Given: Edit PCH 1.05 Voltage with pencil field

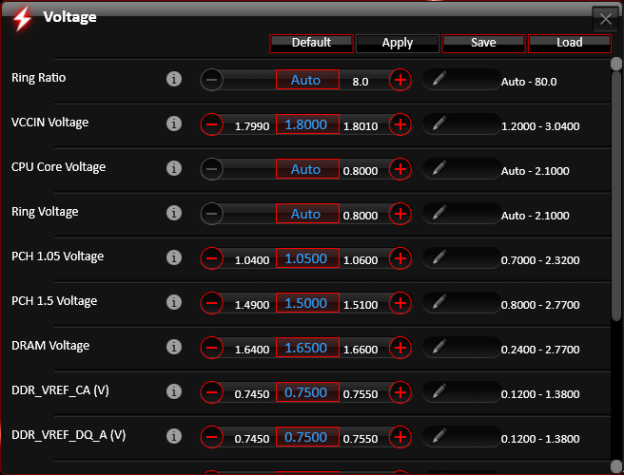Looking at the screenshot, I should (461, 258).
